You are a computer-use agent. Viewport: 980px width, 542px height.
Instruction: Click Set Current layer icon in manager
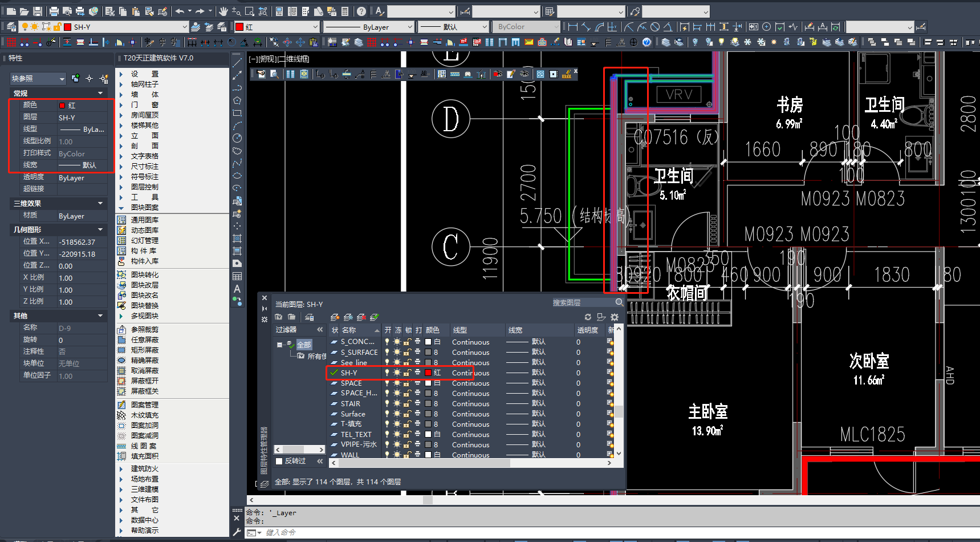374,317
